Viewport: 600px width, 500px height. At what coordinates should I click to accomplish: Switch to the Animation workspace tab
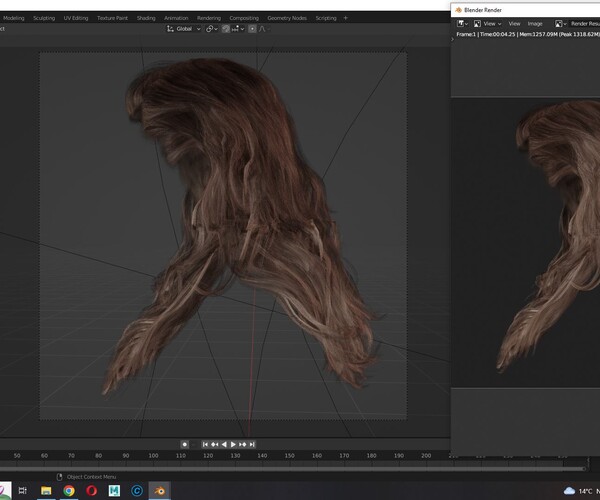click(176, 18)
